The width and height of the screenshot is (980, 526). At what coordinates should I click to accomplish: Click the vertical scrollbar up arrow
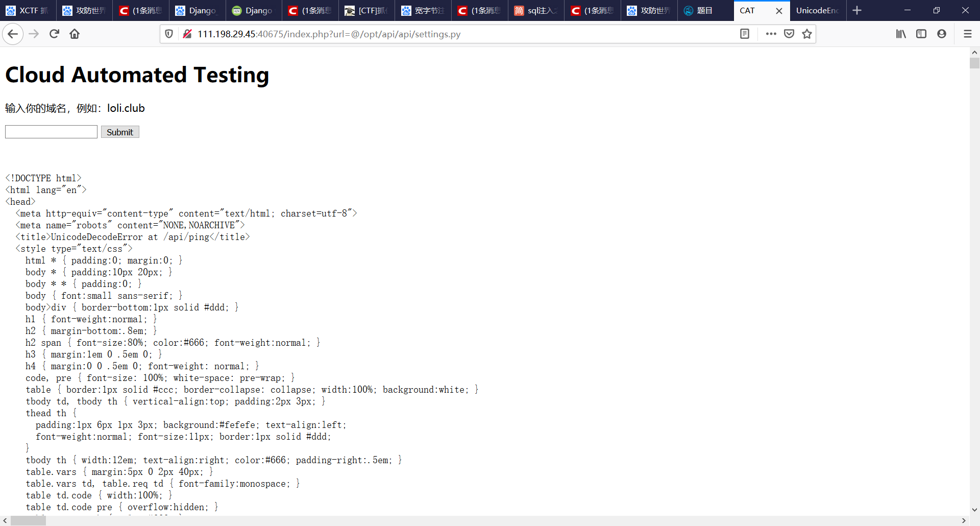(x=974, y=52)
